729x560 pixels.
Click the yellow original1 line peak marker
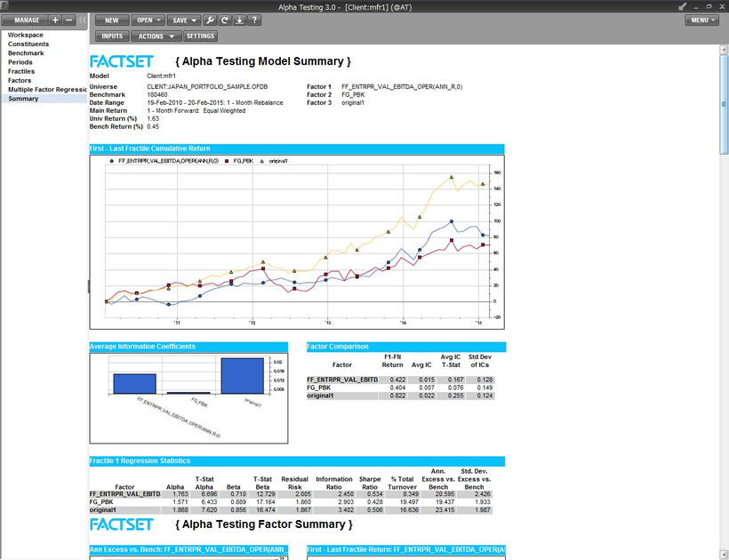coord(451,177)
